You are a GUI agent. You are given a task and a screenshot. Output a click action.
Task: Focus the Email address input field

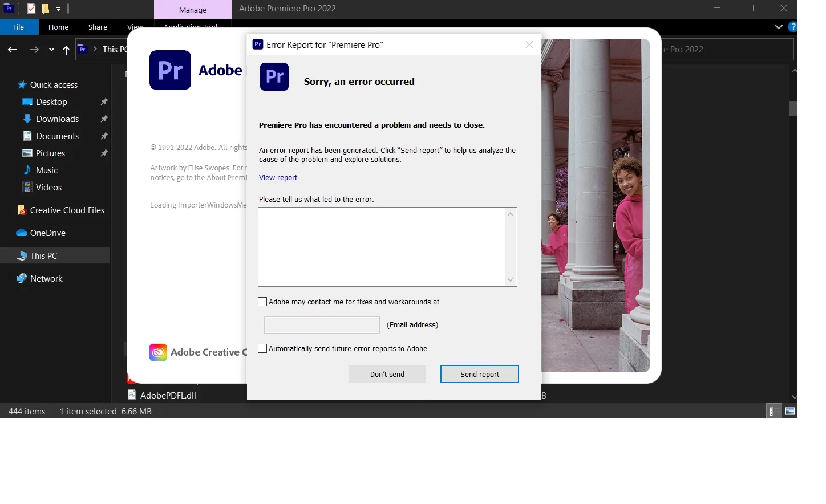pos(322,324)
